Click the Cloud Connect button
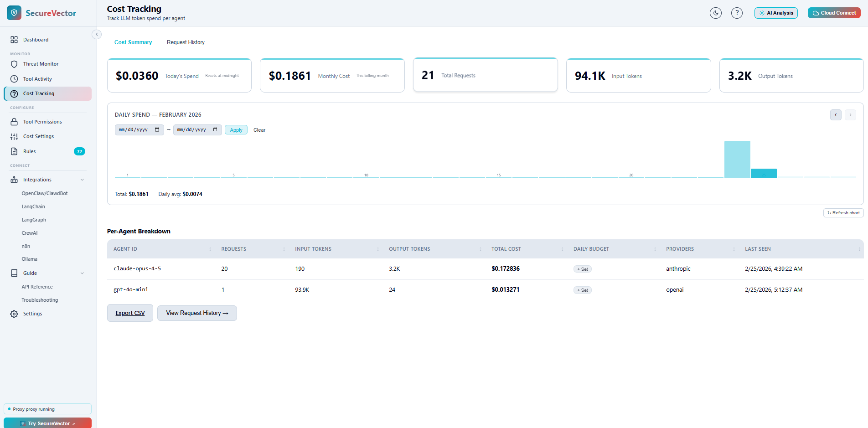This screenshot has width=868, height=428. [x=834, y=13]
